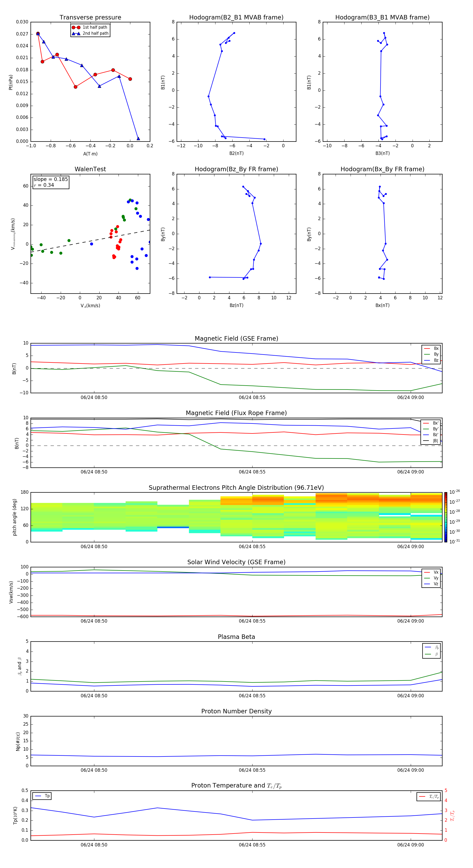Image resolution: width=473 pixels, height=868 pixels.
Task: Select the Te/Tp legend entry in temperature plot
Action: (x=429, y=796)
